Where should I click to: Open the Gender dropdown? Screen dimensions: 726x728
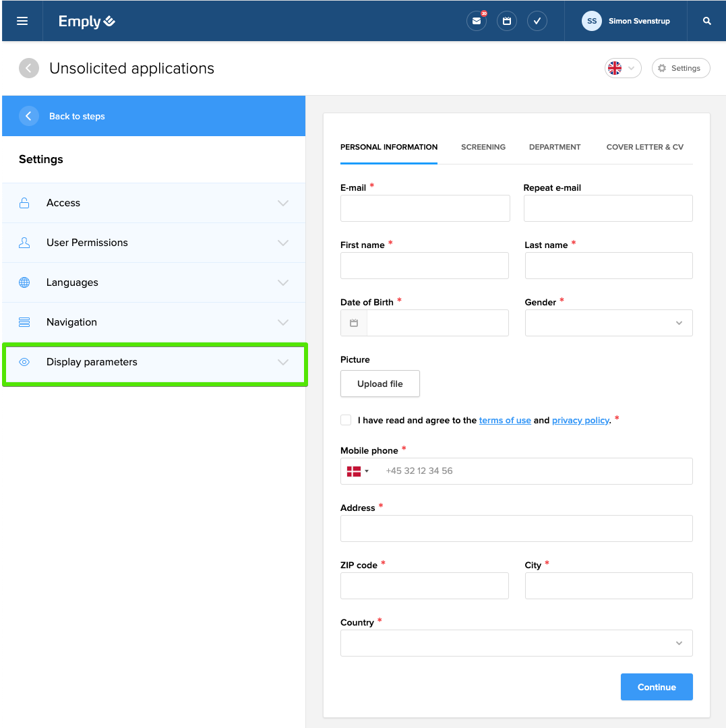coord(608,323)
